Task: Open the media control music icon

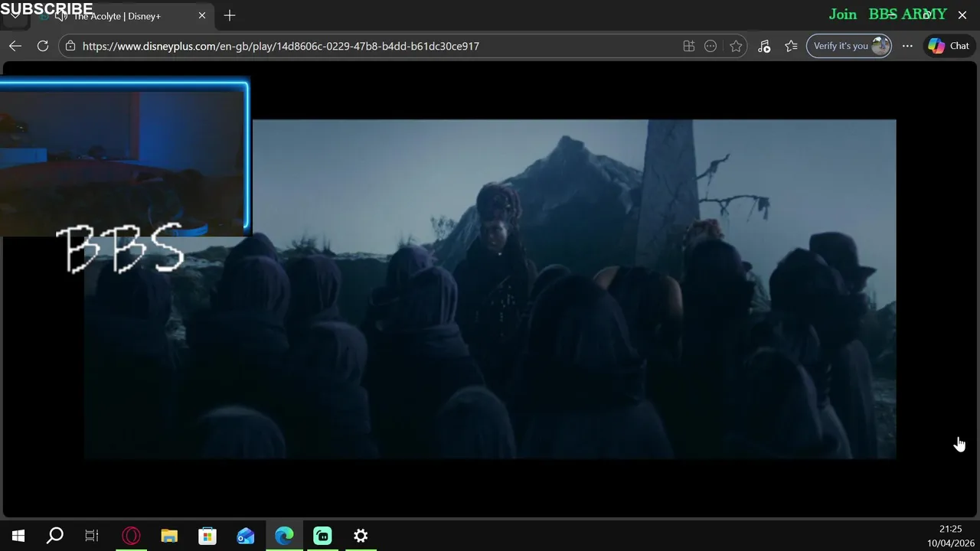Action: pos(764,46)
